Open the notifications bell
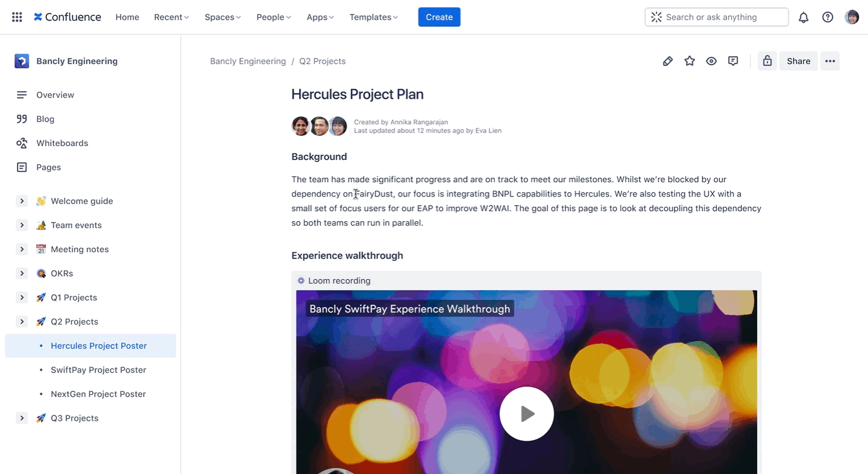 (804, 17)
